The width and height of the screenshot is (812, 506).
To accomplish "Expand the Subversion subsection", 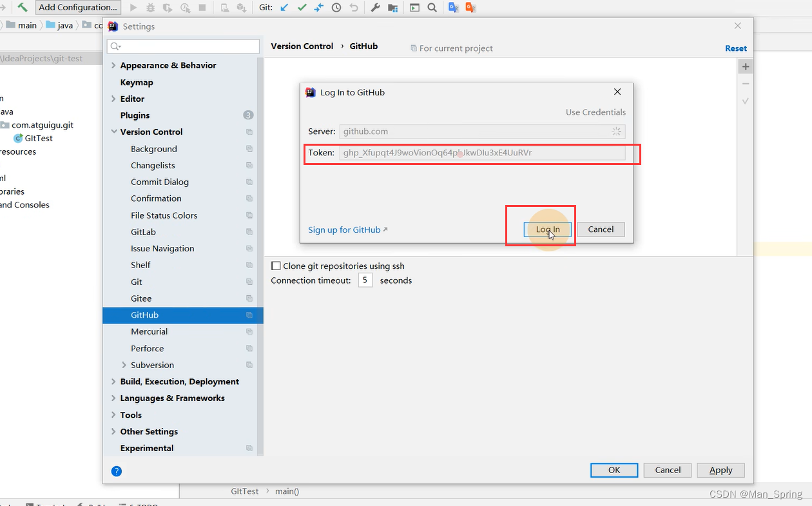I will 124,365.
